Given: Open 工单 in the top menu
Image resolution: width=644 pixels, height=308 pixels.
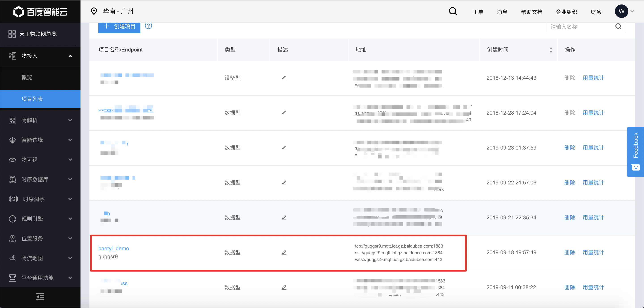Looking at the screenshot, I should (478, 12).
